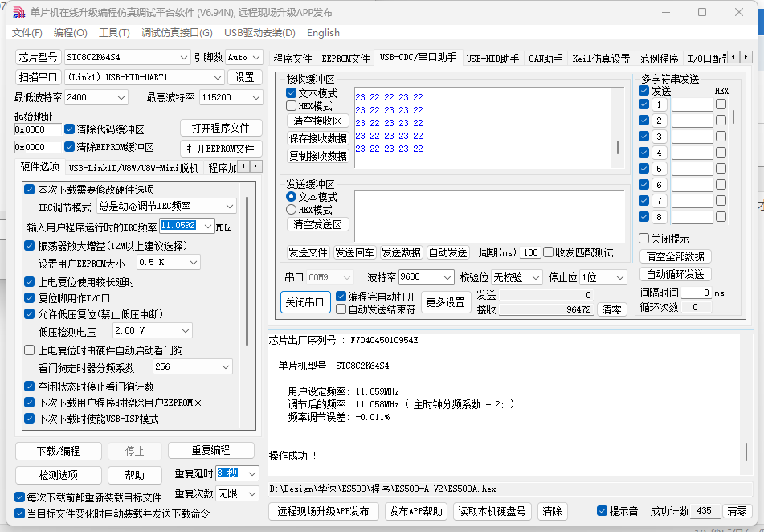Expand the 重复延时 3 秒 dropdown
Image resolution: width=764 pixels, height=532 pixels.
point(252,473)
